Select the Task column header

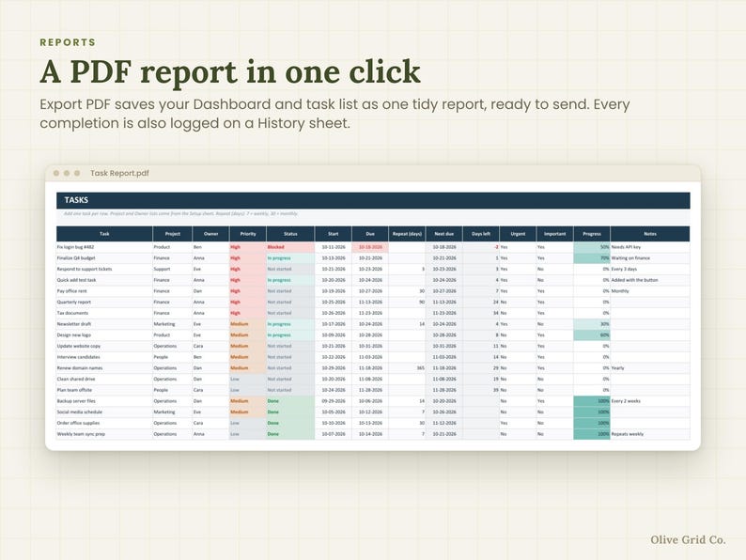104,234
